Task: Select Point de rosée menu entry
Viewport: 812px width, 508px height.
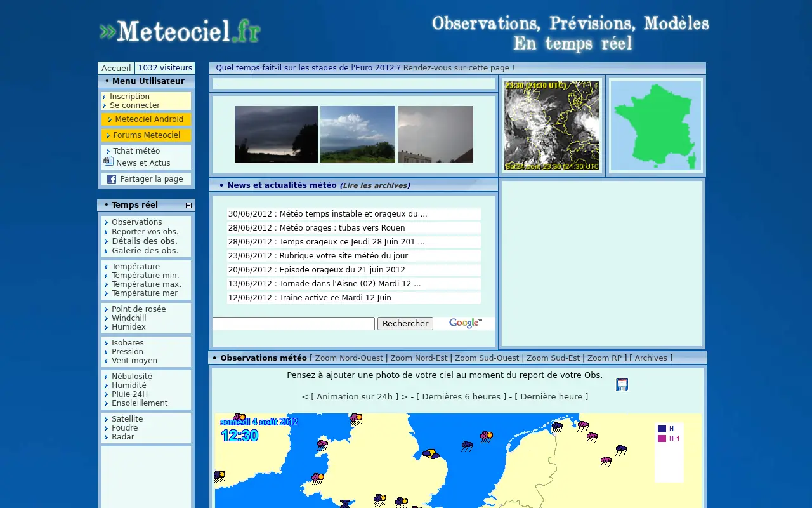Action: point(139,309)
